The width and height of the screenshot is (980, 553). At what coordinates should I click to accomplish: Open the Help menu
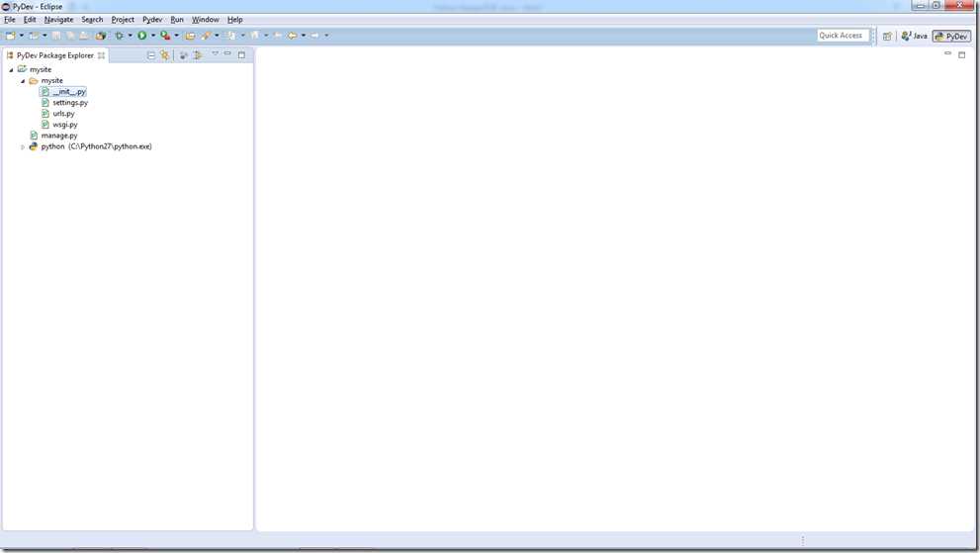tap(234, 20)
